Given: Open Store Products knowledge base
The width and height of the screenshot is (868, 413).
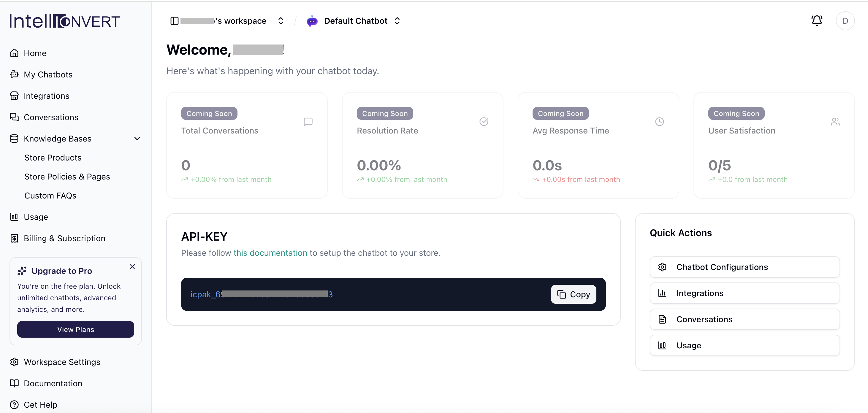Looking at the screenshot, I should 53,158.
